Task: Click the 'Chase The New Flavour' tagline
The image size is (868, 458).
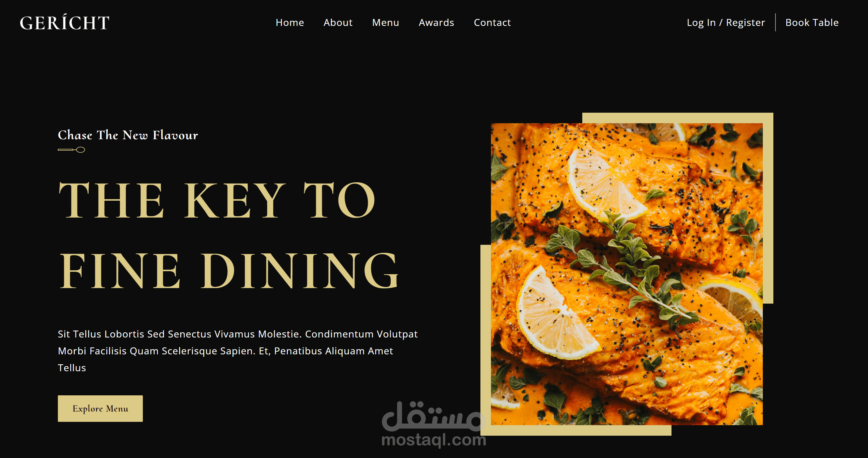Action: click(128, 135)
